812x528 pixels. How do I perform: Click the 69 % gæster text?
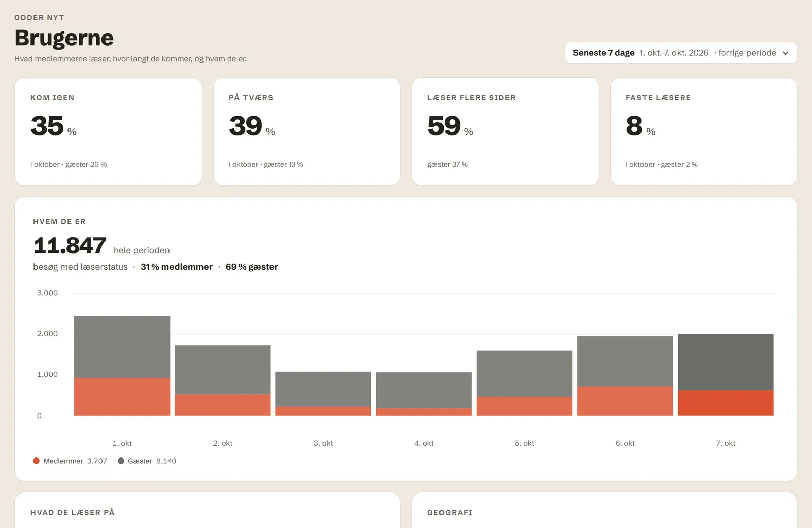pos(252,267)
